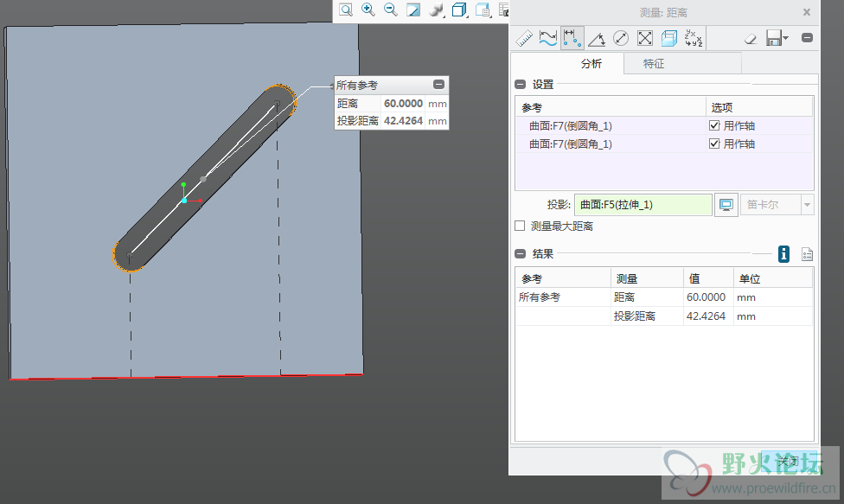This screenshot has height=504, width=844.
Task: Click the 所有参考 callout title
Action: point(357,85)
